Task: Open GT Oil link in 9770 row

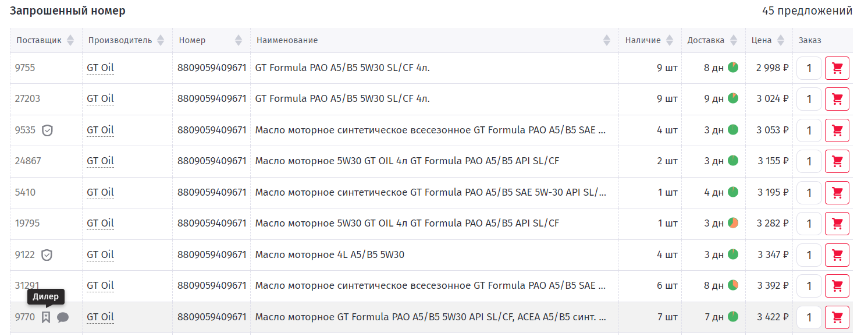Action: tap(100, 317)
